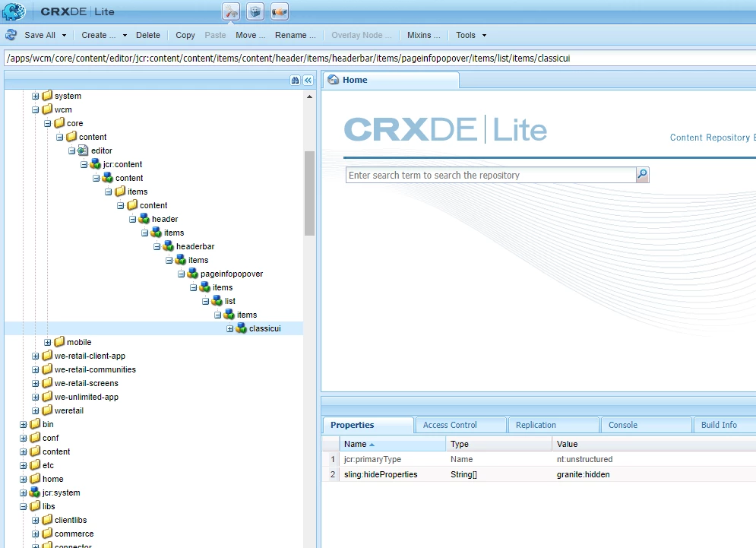Click the Value column header
Viewport: 756px width, 548px height.
[653, 444]
